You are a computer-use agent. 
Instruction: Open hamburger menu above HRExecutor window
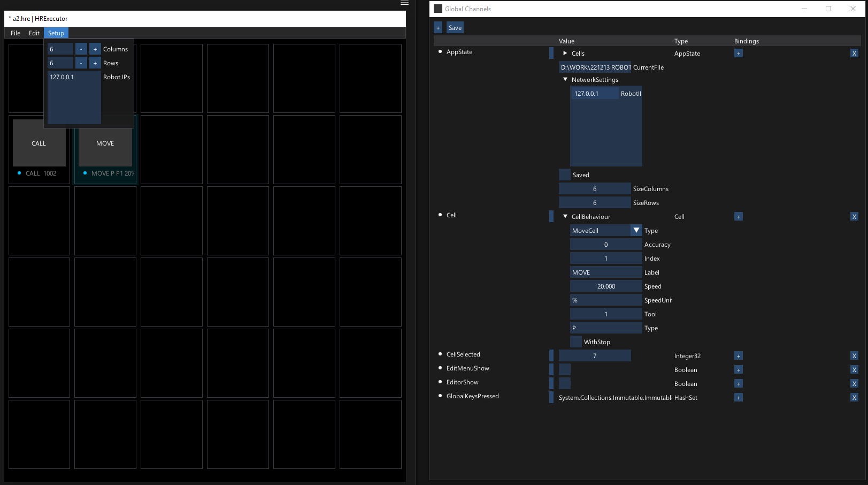tap(404, 3)
